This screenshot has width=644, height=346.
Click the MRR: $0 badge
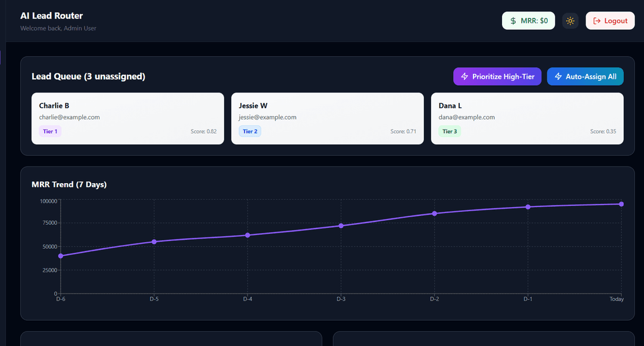(528, 21)
